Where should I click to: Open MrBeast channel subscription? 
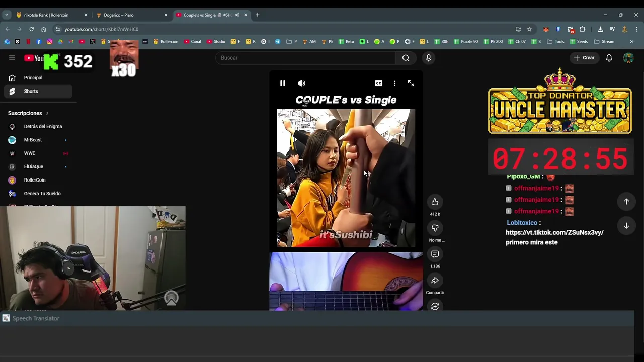(x=38, y=140)
